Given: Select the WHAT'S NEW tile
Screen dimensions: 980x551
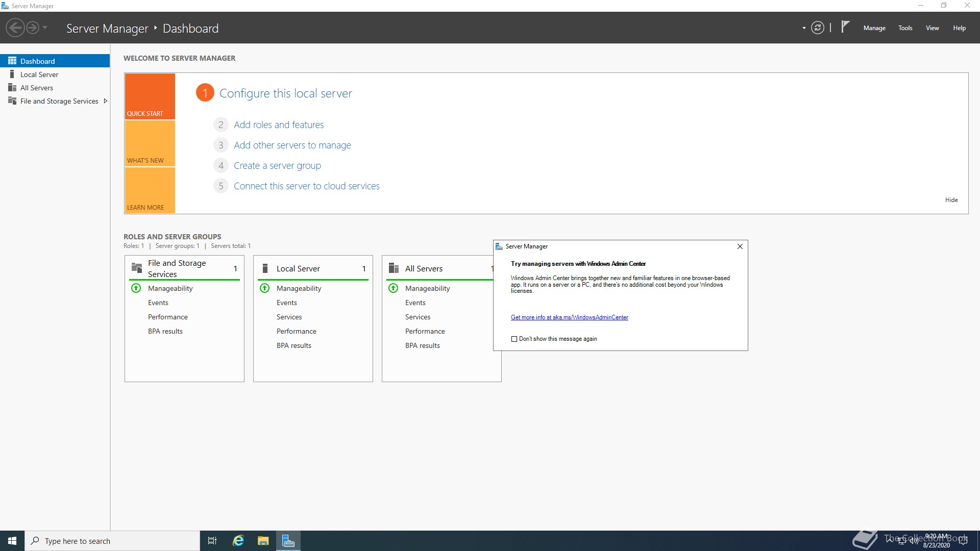Looking at the screenshot, I should 150,143.
